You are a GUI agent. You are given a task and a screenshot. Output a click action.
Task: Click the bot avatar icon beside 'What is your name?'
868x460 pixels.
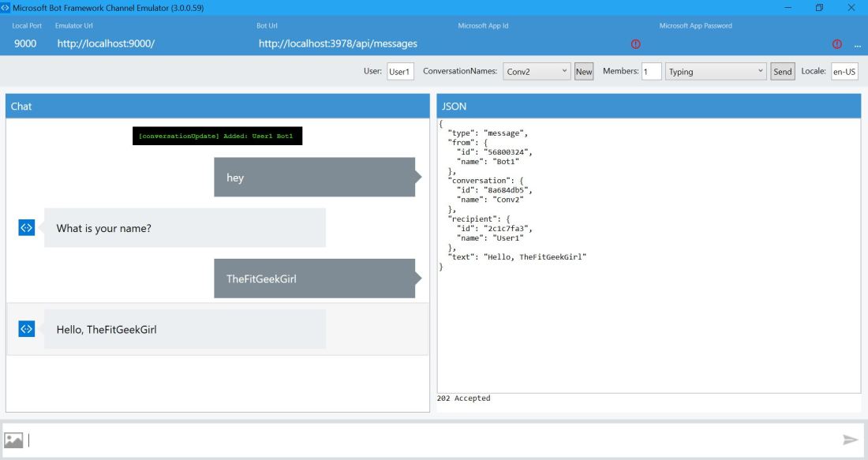[x=25, y=228]
